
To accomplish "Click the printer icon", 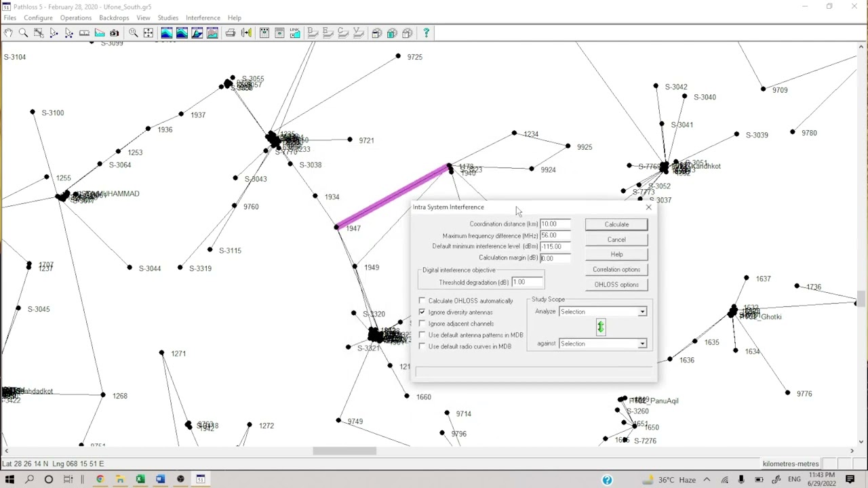I will [231, 33].
